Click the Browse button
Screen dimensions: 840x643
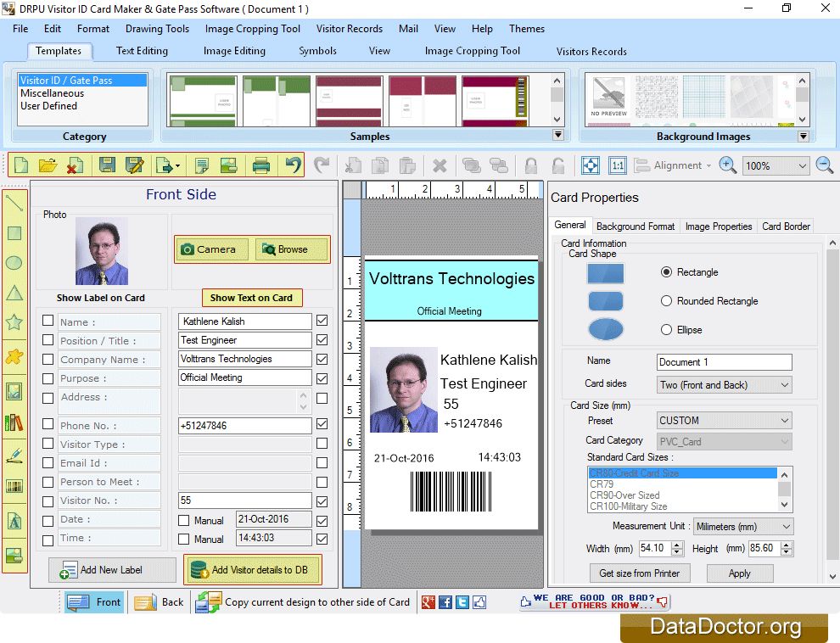(291, 249)
